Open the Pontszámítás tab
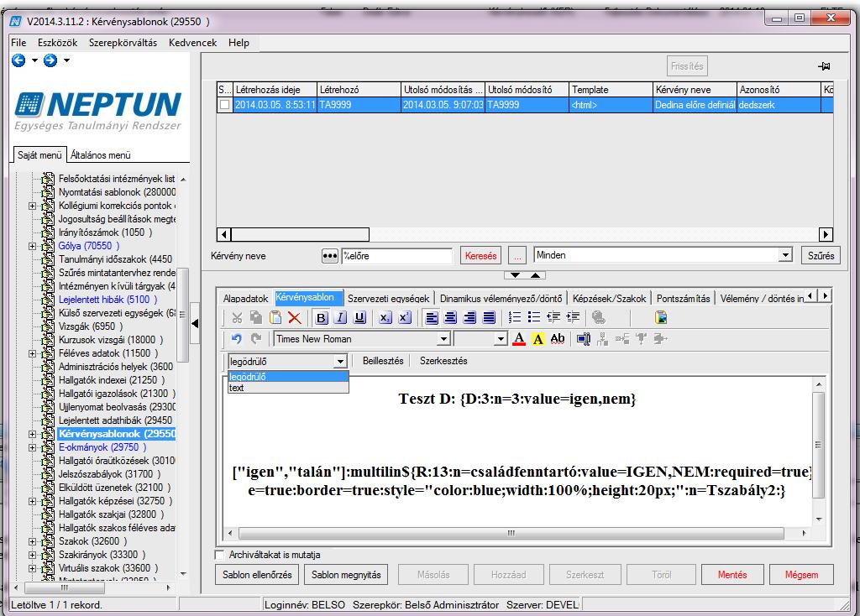This screenshot has height=616, width=860. point(683,299)
